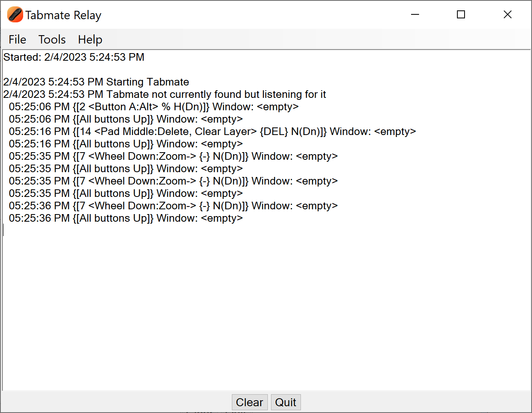Click the 05:25:06 'All buttons Up' line
The width and height of the screenshot is (532, 413).
(x=126, y=119)
